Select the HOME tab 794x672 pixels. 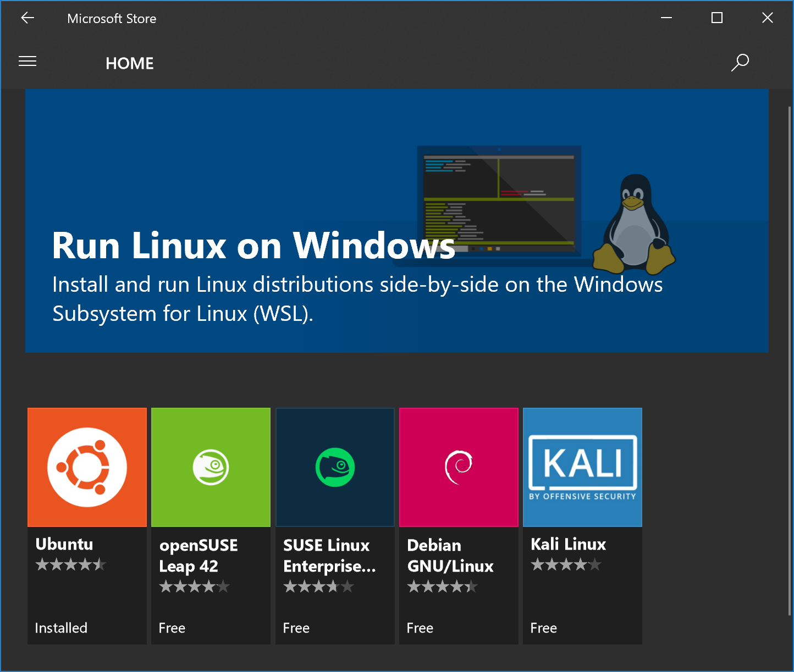[x=130, y=63]
